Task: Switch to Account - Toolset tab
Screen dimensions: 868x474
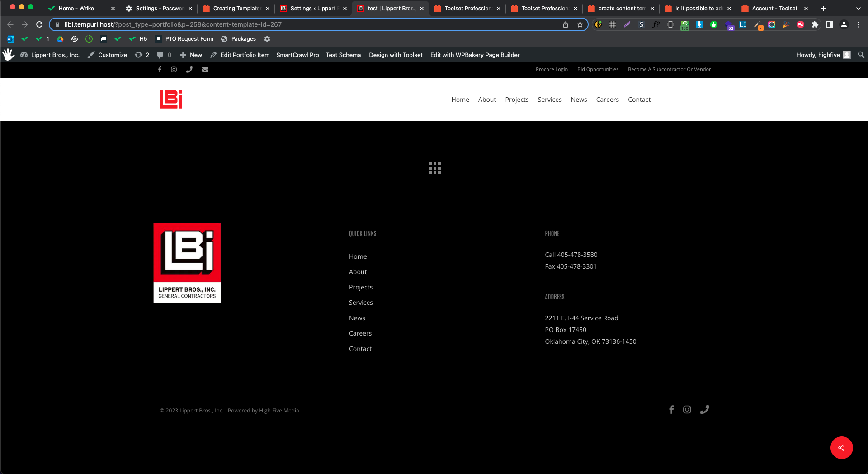Action: 774,9
